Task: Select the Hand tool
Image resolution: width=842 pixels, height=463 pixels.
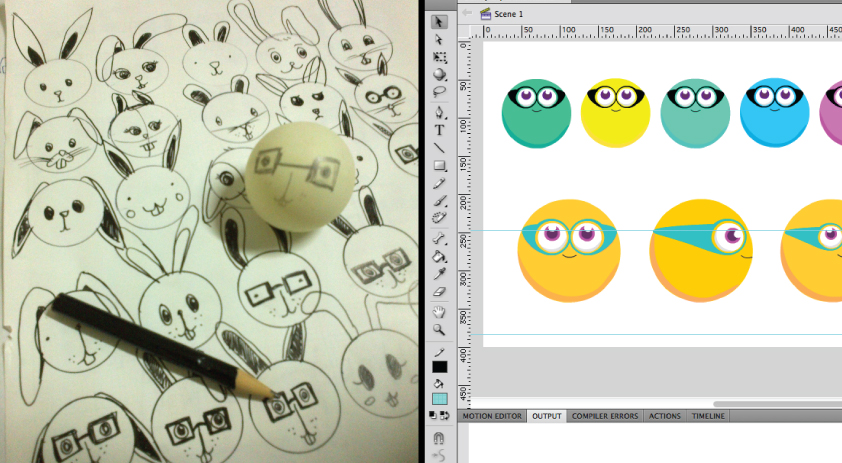Action: (x=439, y=312)
